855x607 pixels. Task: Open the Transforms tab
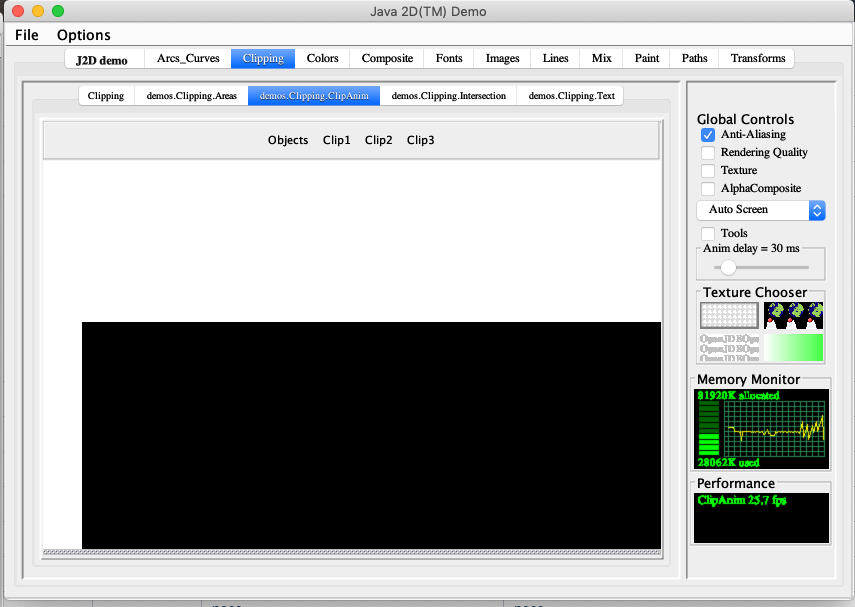coord(757,59)
